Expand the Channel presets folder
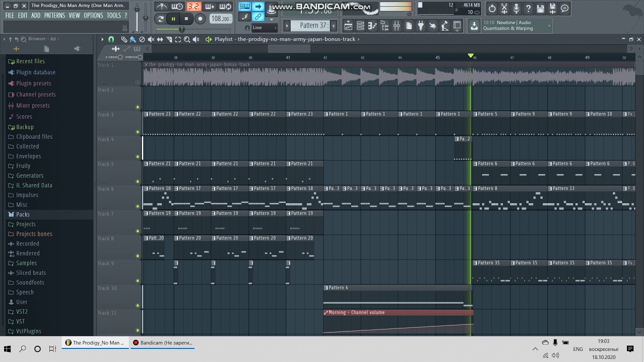This screenshot has width=644, height=362. [32, 94]
